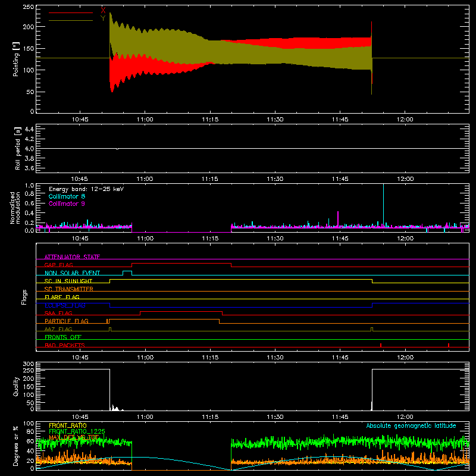The image size is (476, 476).
Task: Click the tall cyan Collimator 8 spike
Action: coord(383,205)
